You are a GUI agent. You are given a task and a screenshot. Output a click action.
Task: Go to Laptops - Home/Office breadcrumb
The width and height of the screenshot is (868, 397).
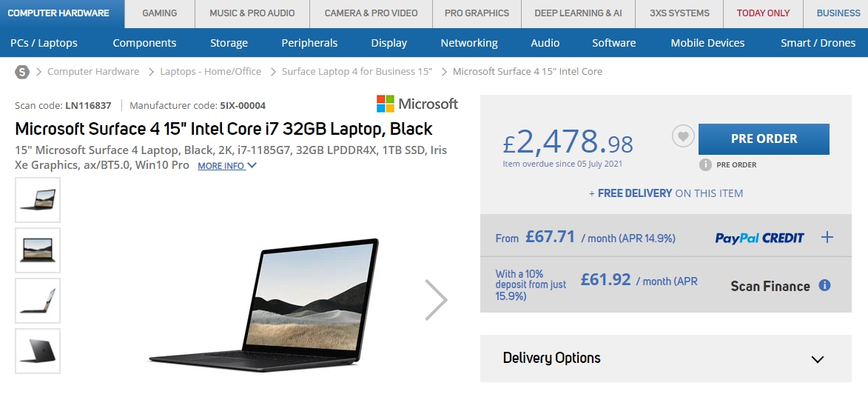(210, 72)
